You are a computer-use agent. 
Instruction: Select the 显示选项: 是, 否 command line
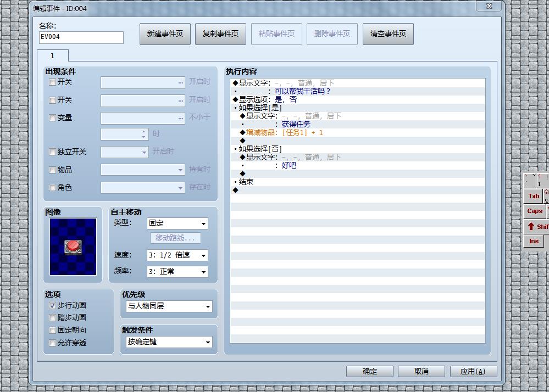[x=358, y=100]
